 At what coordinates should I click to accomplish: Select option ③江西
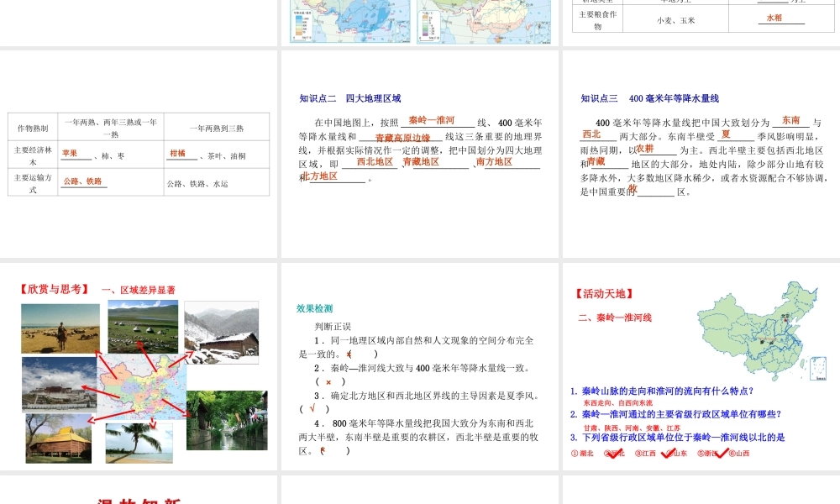tap(645, 453)
